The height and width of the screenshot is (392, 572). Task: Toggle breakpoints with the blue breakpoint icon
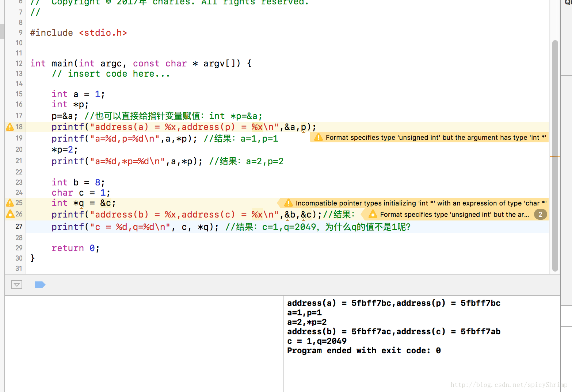pos(40,285)
